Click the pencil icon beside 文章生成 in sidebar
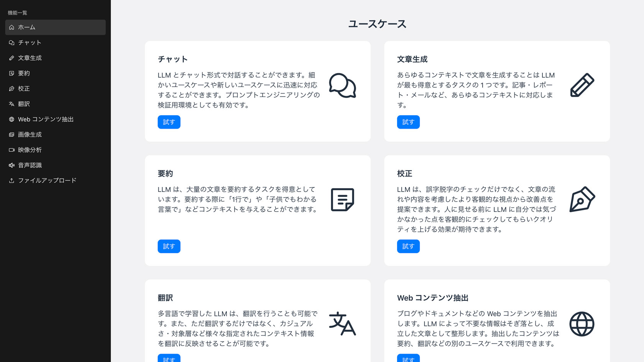Screen dimensions: 644x362 click(x=11, y=58)
